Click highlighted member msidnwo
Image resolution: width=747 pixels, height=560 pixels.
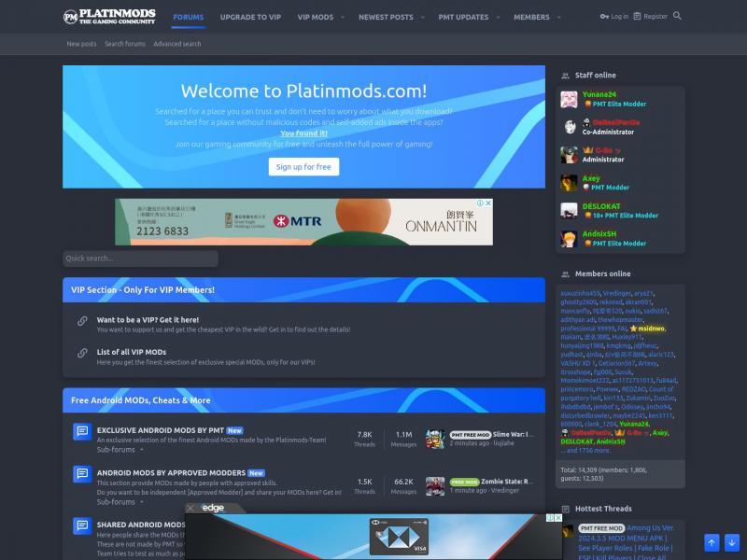click(651, 329)
